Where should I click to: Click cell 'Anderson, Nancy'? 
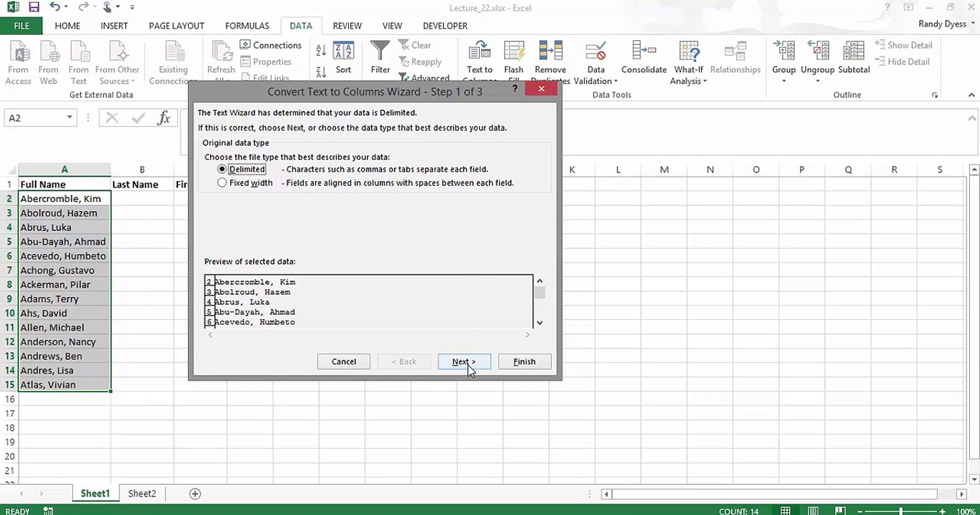pyautogui.click(x=64, y=342)
